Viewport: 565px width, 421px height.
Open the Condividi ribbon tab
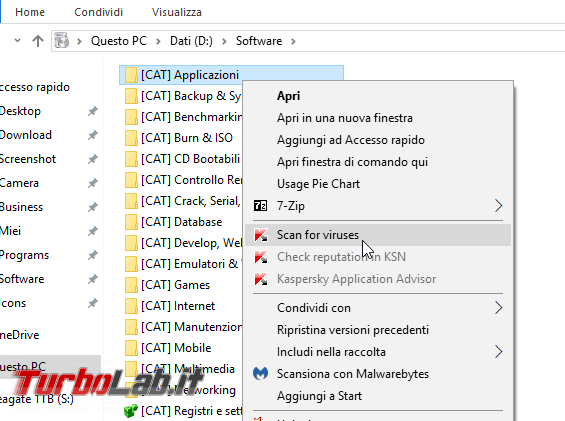(x=98, y=12)
